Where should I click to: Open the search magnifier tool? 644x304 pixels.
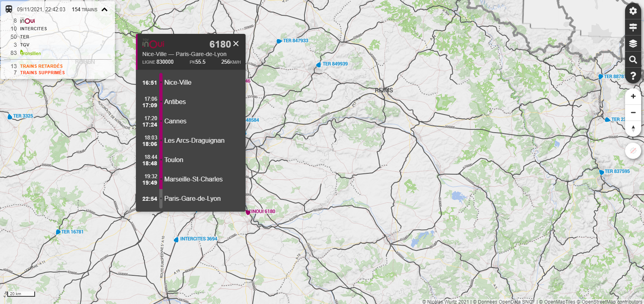(633, 60)
